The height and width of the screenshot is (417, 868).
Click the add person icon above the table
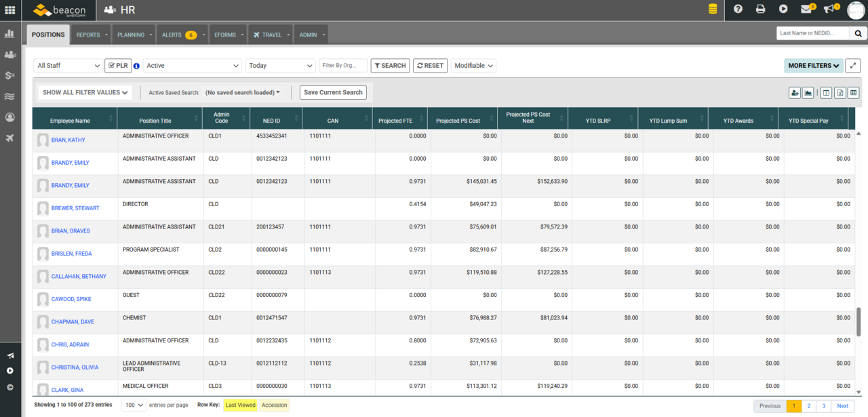794,93
